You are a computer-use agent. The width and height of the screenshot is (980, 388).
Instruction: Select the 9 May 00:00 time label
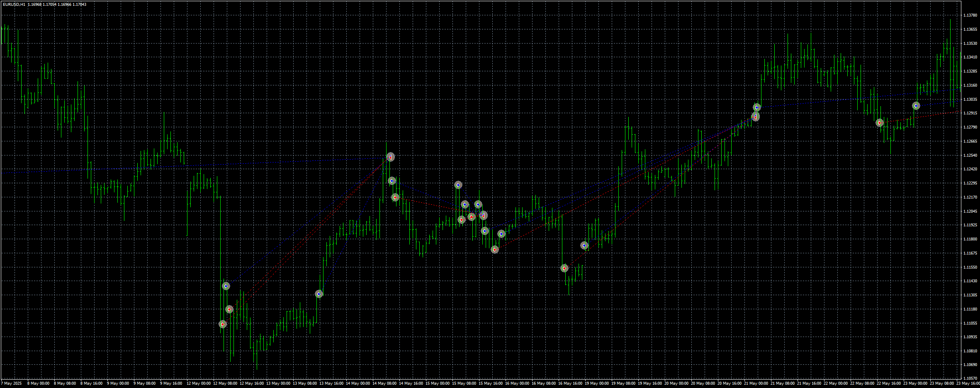118,383
